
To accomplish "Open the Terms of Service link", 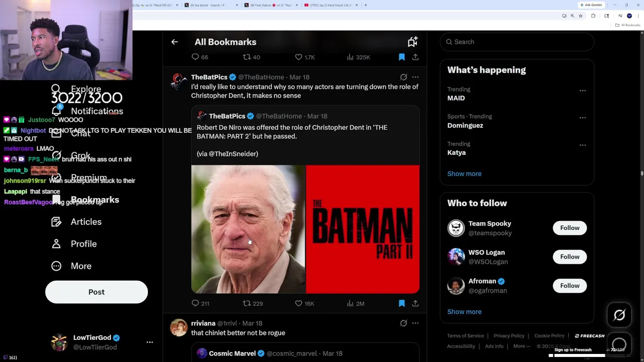I will 465,336.
